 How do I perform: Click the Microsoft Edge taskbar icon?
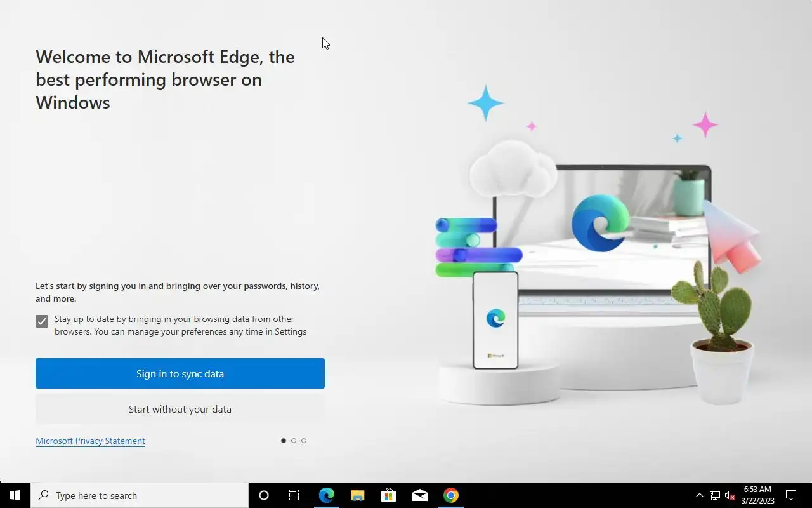(x=327, y=495)
